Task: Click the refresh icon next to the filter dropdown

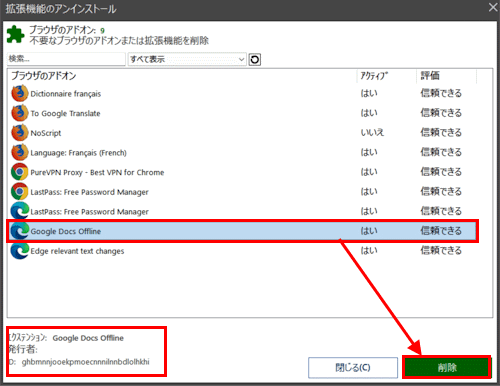Action: [x=255, y=60]
